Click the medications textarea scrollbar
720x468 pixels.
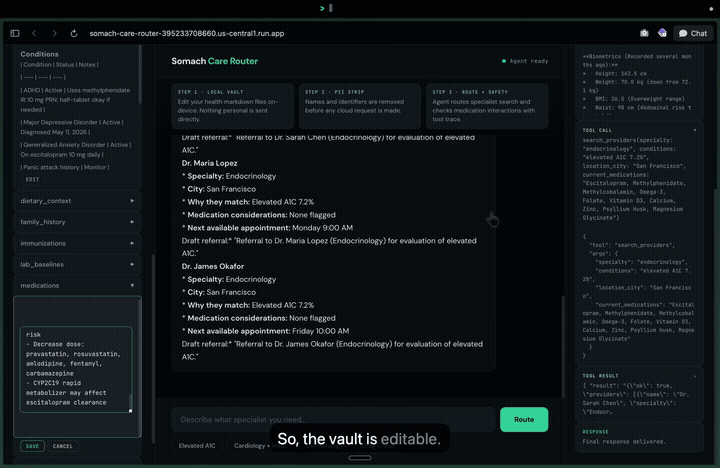coord(130,400)
